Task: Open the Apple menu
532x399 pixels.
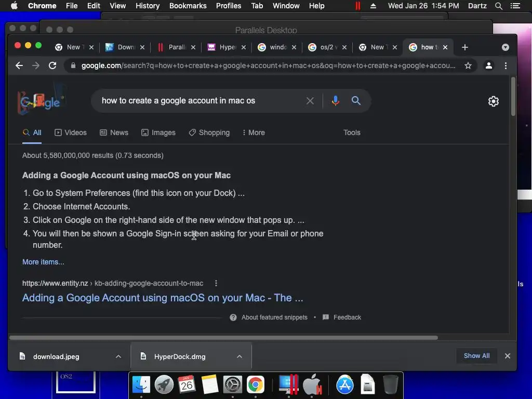Action: click(x=14, y=6)
